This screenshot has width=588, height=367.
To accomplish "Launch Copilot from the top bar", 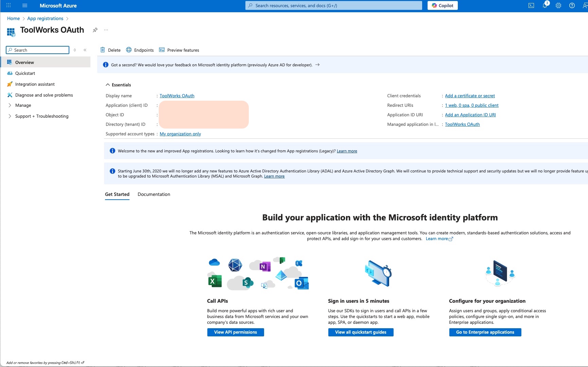I will (x=442, y=5).
